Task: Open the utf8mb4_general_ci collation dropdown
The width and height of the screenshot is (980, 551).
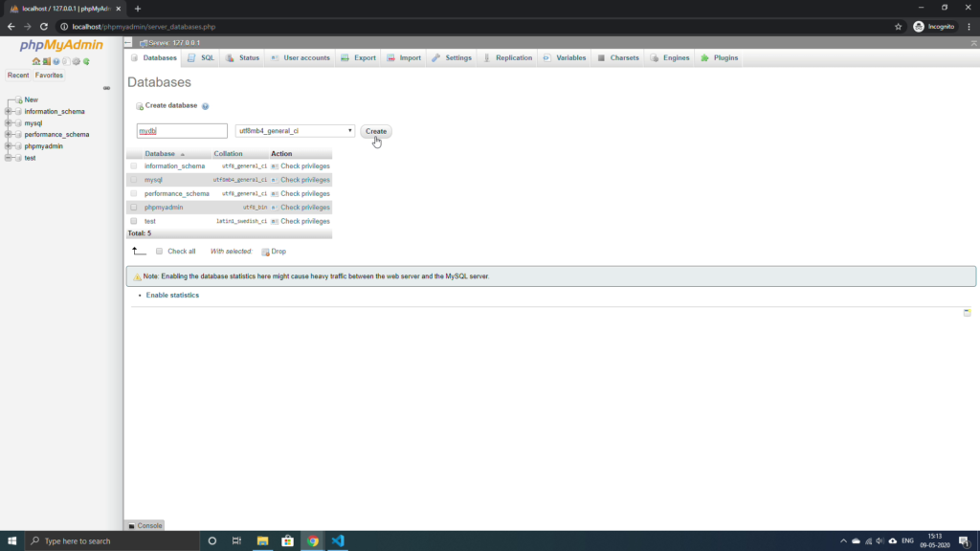Action: click(x=295, y=130)
